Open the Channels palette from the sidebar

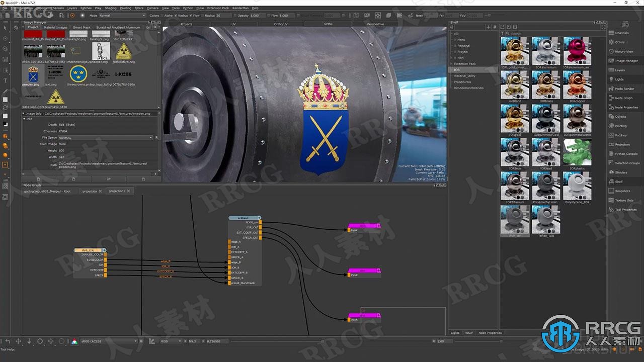click(621, 33)
